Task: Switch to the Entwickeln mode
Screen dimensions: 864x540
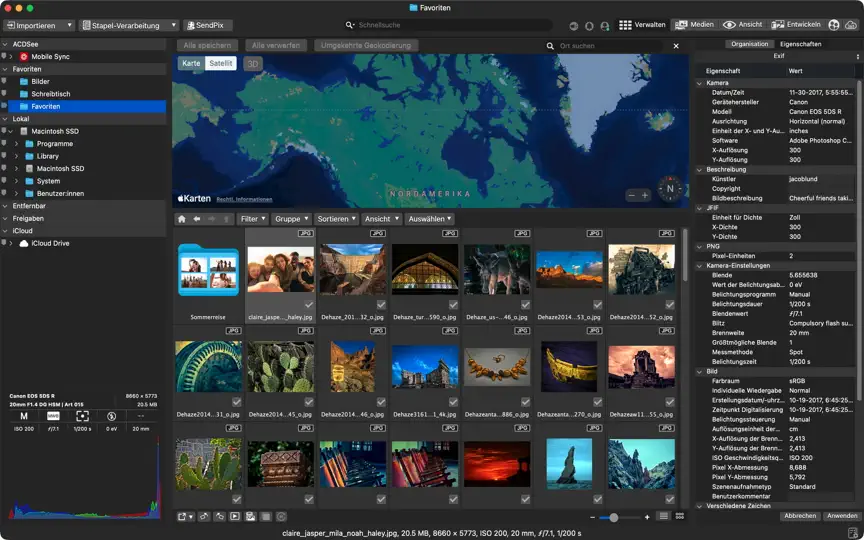Action: pos(796,25)
